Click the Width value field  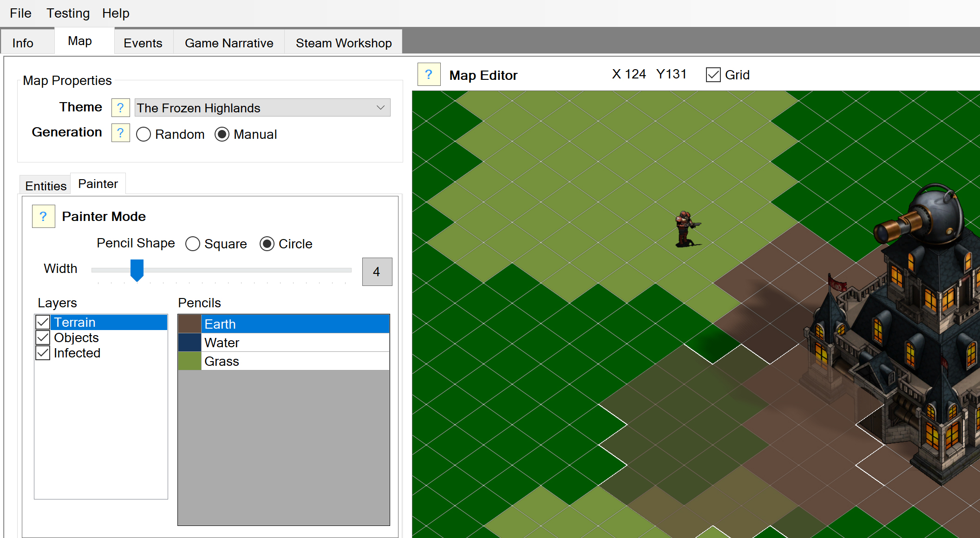377,272
